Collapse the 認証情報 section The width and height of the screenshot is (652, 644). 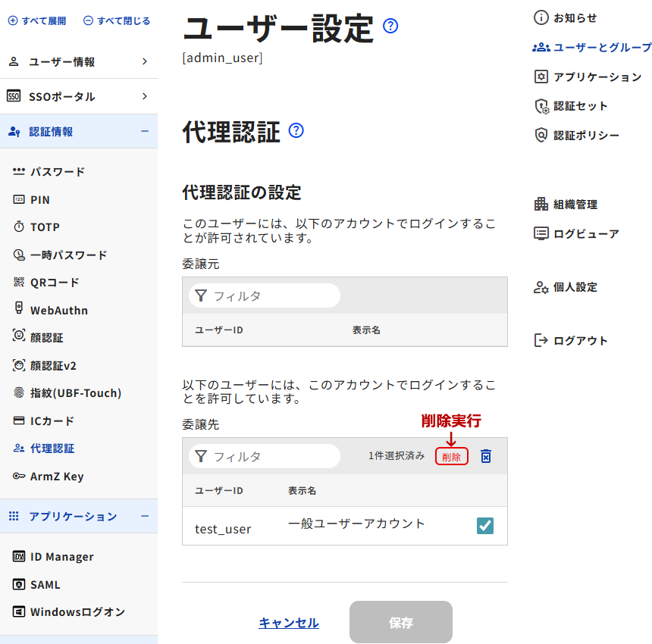145,131
